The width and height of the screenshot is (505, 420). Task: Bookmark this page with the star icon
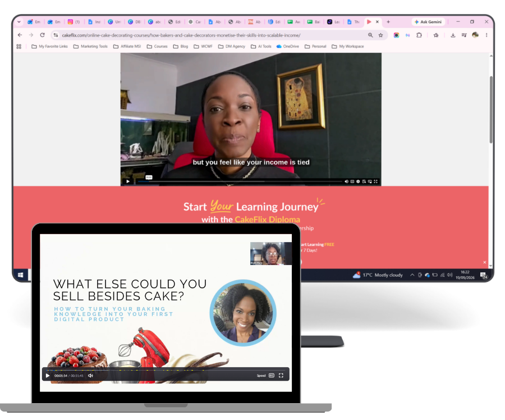click(380, 35)
